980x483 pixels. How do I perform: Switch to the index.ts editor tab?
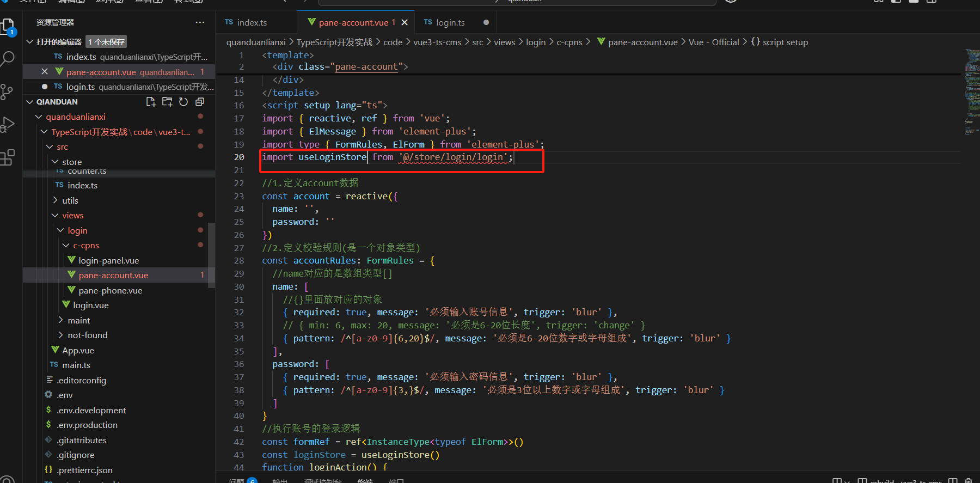(x=257, y=22)
